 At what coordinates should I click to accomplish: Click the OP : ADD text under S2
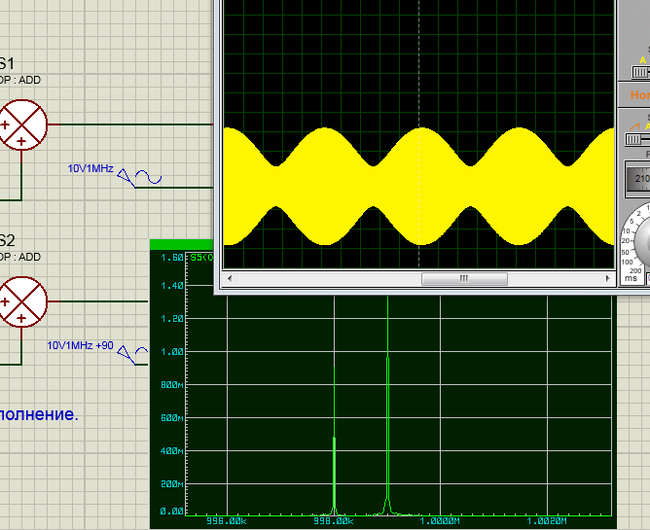tap(20, 257)
